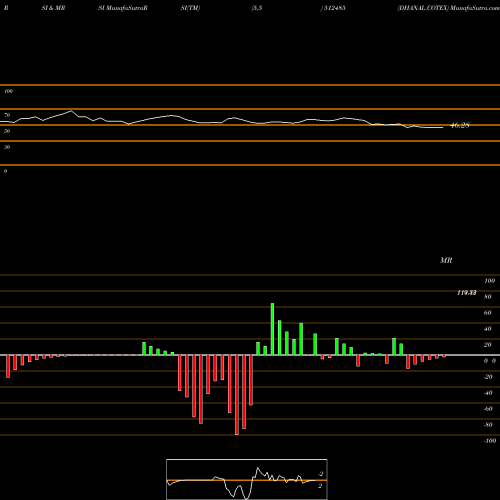Click the 40 label on MR scale
Image resolution: width=500 pixels, height=500 pixels.
coord(488,329)
